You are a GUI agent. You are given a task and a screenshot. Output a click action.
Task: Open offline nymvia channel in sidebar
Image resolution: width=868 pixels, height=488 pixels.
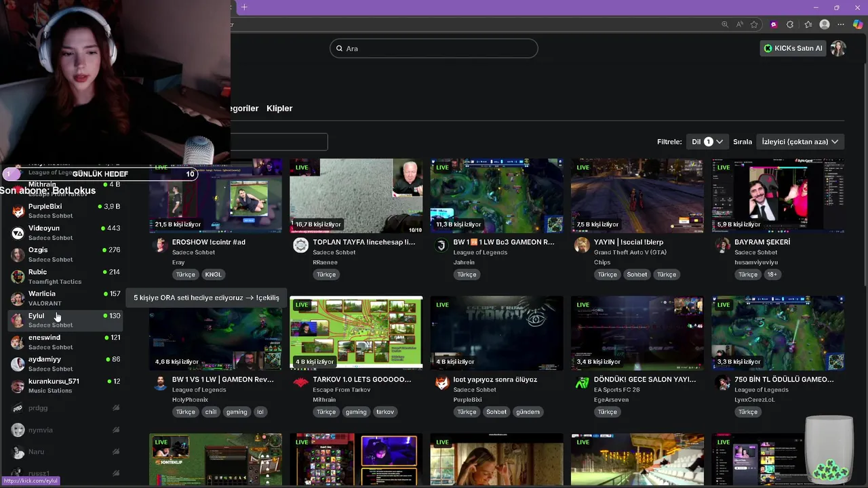66,430
